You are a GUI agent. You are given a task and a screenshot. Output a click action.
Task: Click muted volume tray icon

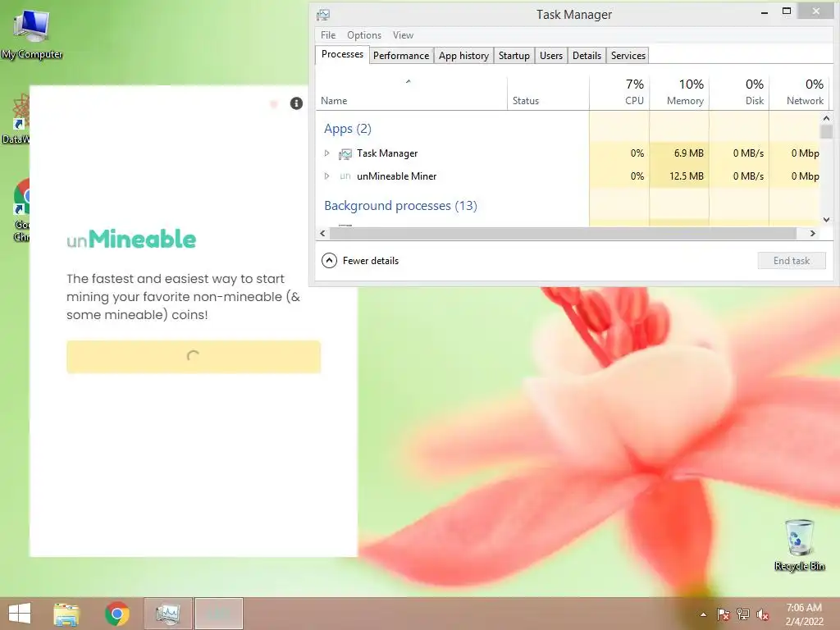pos(763,614)
